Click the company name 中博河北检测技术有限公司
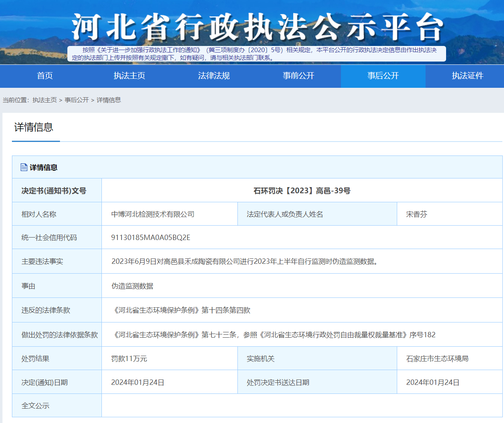 click(x=153, y=214)
